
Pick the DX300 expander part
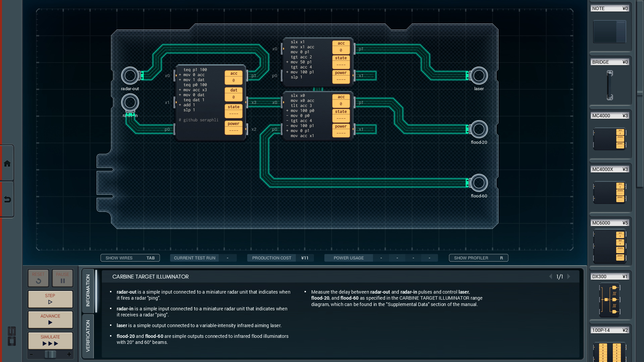coord(609,299)
